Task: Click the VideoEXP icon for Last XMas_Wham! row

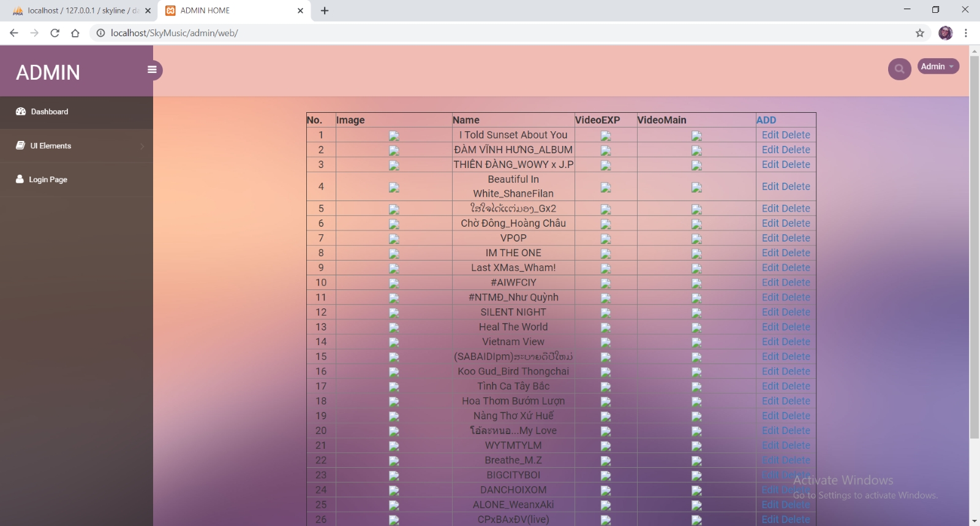Action: coord(606,269)
